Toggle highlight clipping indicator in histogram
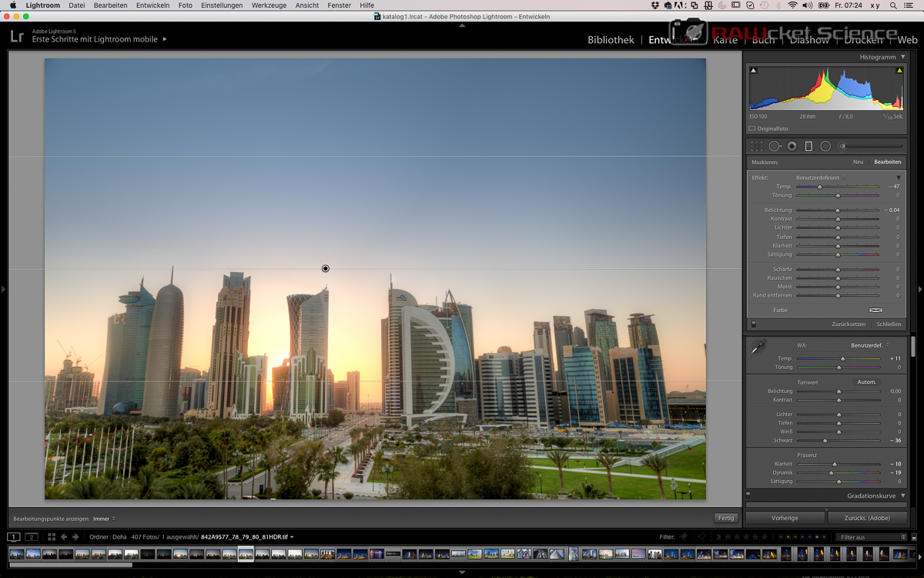 coord(899,71)
